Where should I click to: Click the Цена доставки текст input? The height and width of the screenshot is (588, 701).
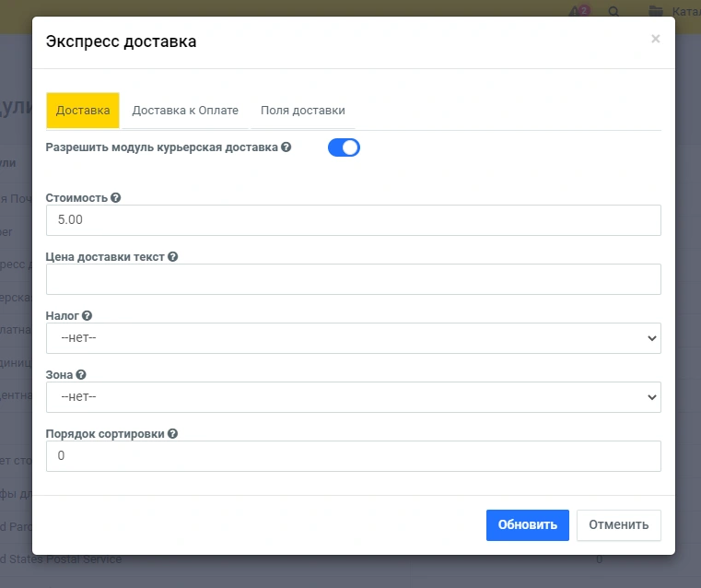353,279
